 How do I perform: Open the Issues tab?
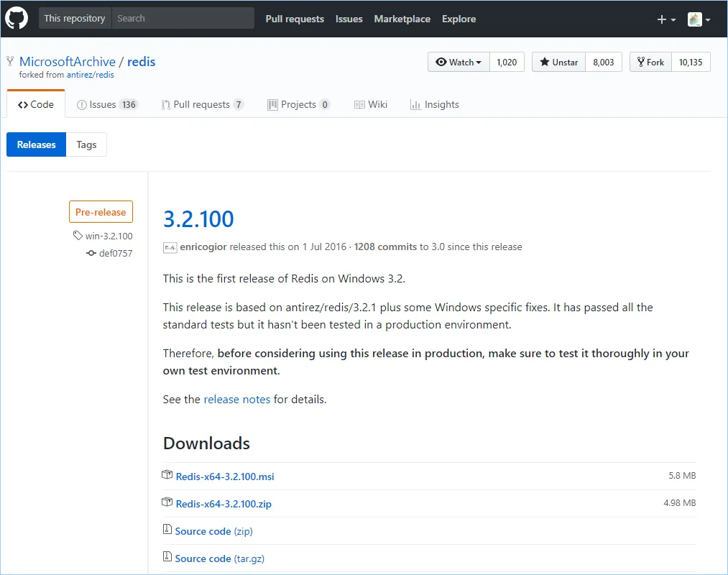pyautogui.click(x=106, y=104)
